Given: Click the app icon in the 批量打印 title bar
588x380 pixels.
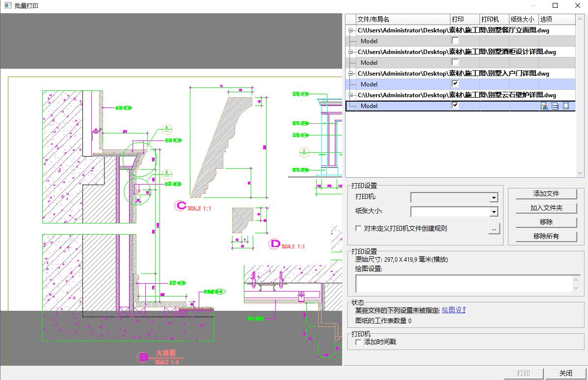Looking at the screenshot, I should (7, 5).
